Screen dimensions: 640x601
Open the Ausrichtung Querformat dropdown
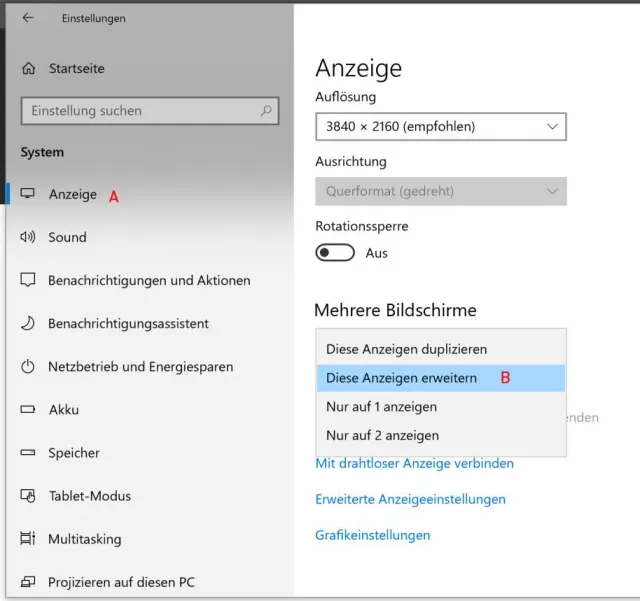[x=441, y=191]
